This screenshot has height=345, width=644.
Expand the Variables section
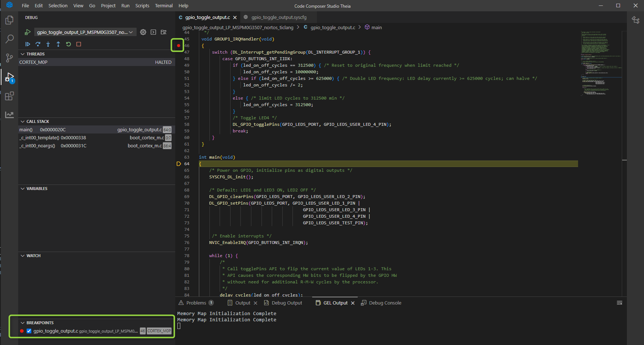pos(23,189)
